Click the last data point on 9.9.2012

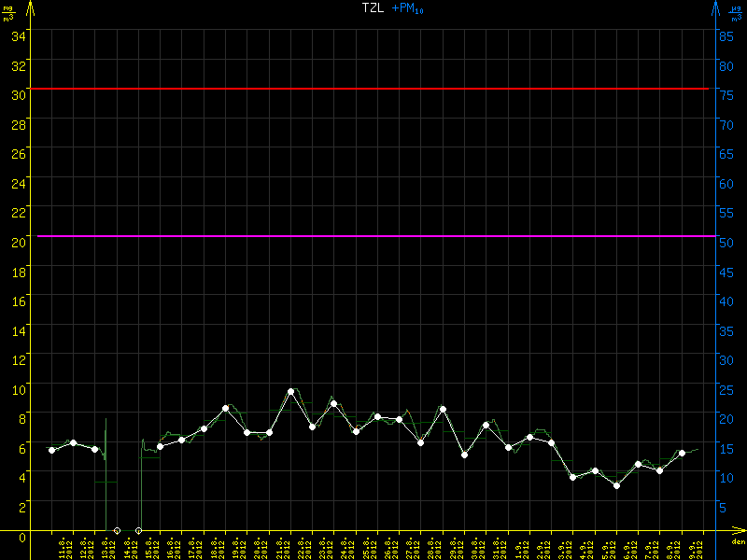(x=682, y=453)
